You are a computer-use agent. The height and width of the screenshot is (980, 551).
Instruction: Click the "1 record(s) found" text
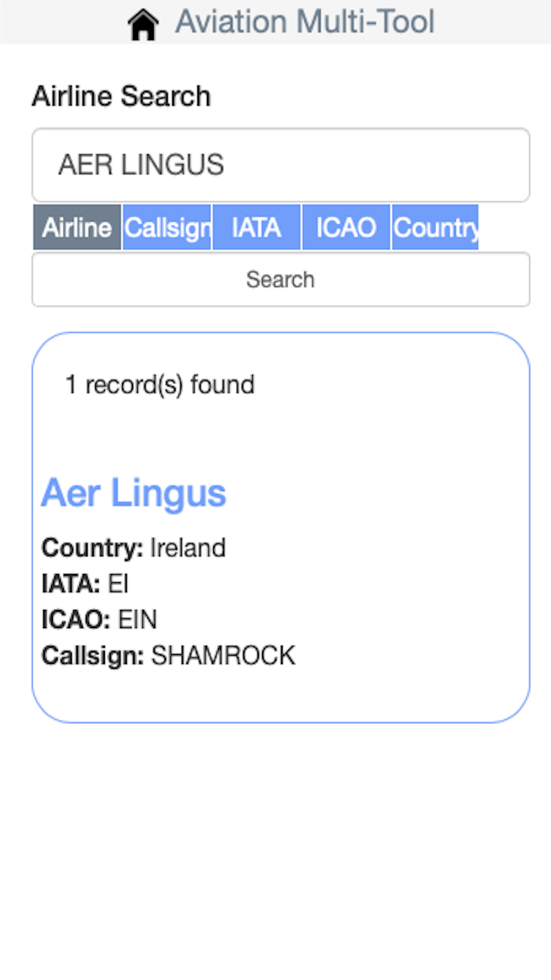tap(160, 385)
